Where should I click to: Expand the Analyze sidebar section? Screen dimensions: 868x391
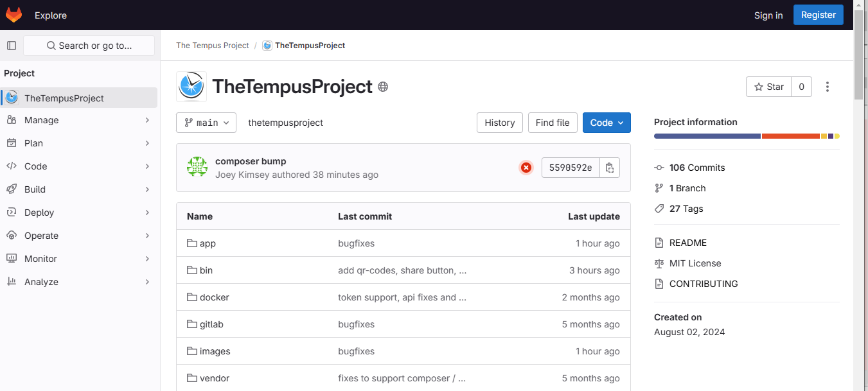click(x=147, y=282)
